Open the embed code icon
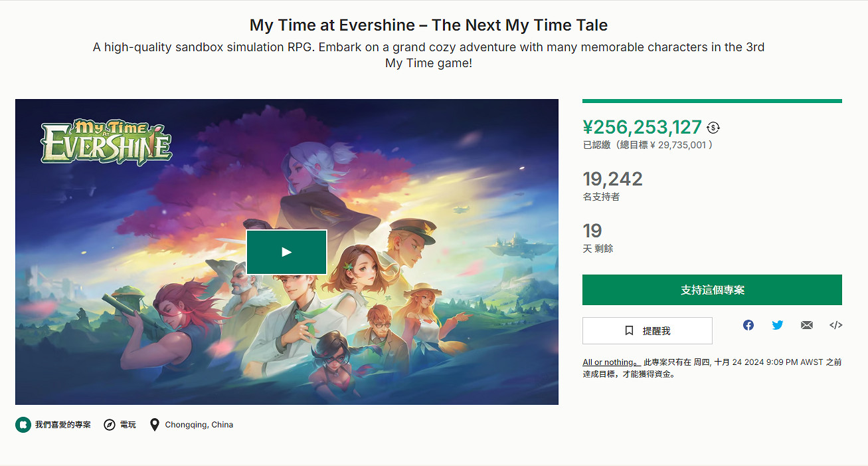The width and height of the screenshot is (868, 466). 836,325
